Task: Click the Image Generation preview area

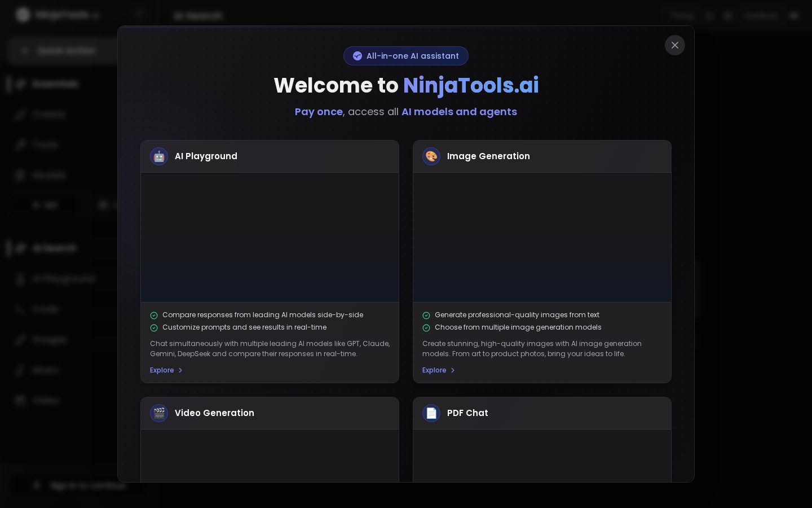Action: coord(542,237)
